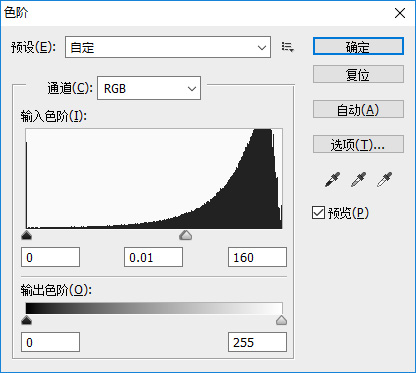
Task: Select the gray point eyedropper
Action: pos(358,179)
